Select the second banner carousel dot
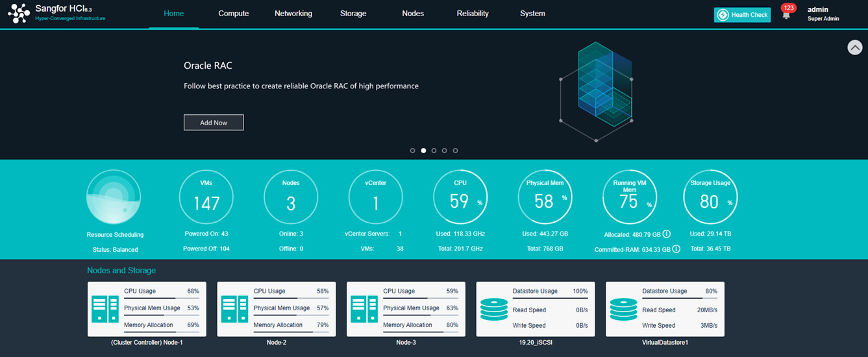Viewport: 868px width, 357px height. tap(423, 151)
